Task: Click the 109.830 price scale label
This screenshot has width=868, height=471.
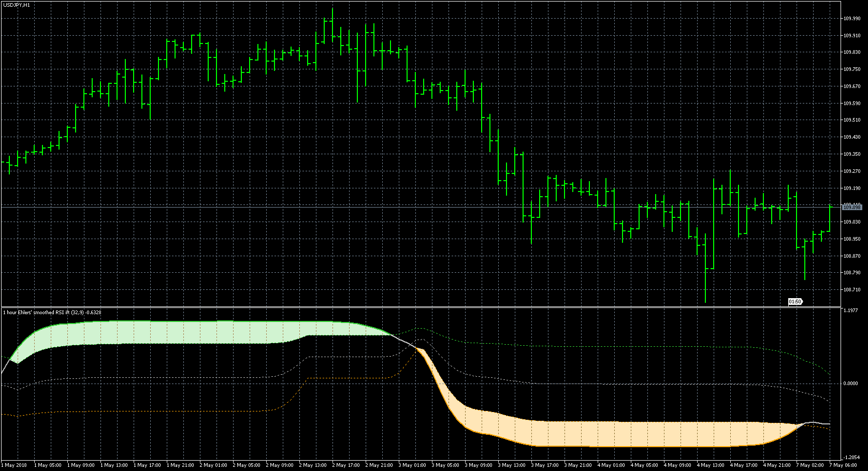Action: click(852, 52)
